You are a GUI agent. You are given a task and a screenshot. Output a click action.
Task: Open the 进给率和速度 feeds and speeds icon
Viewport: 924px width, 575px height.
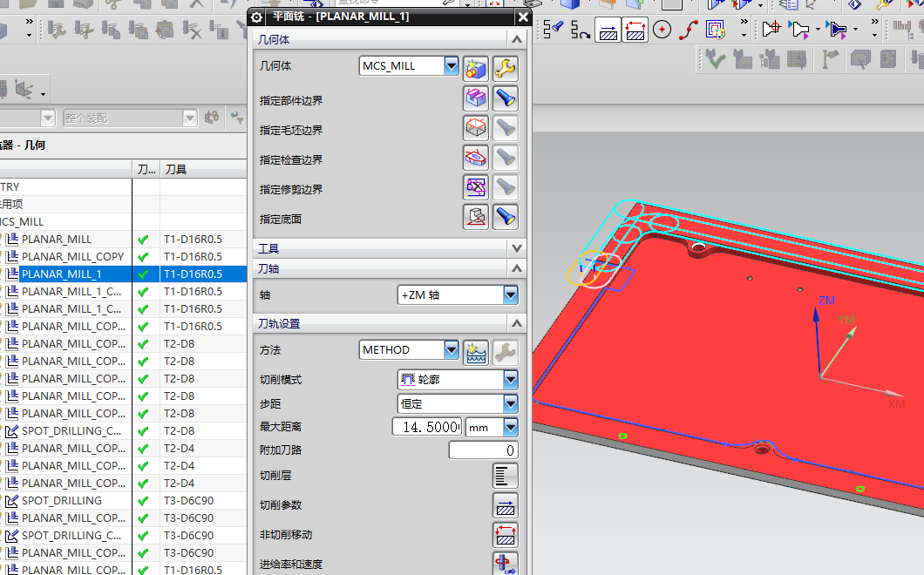pos(505,563)
